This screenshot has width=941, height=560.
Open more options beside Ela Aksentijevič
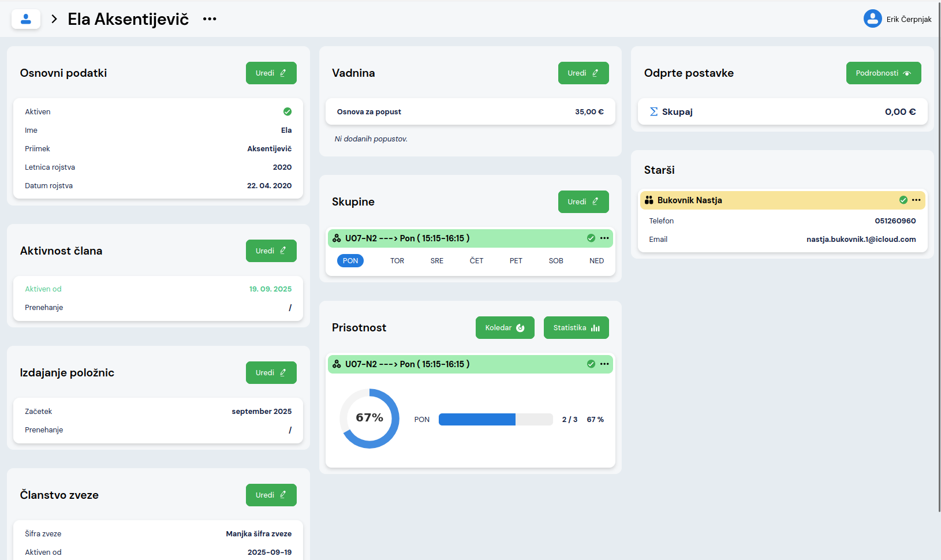210,19
